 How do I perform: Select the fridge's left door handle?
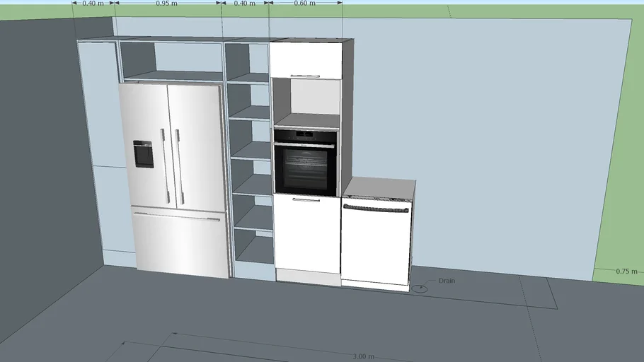click(165, 166)
